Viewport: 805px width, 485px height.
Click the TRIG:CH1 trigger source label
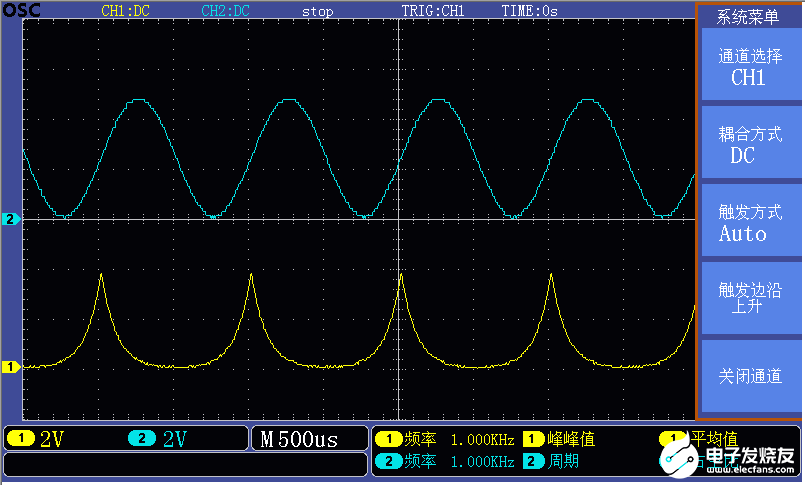pos(433,11)
